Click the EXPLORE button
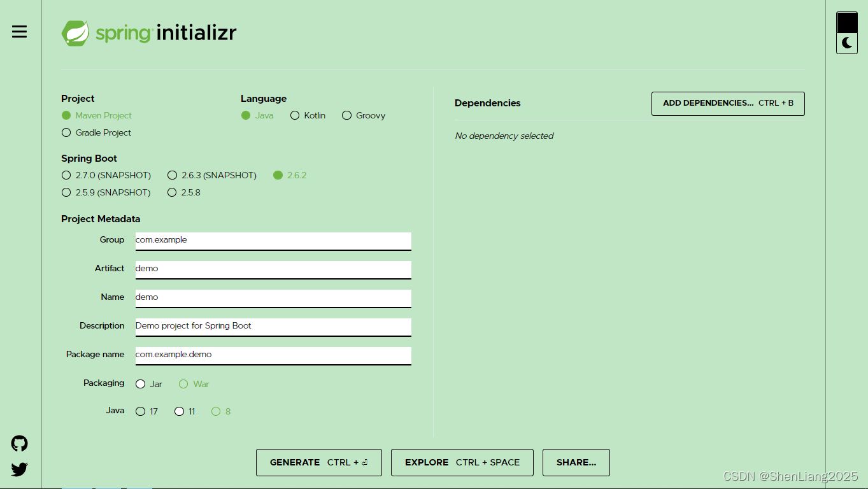Image resolution: width=868 pixels, height=489 pixels. point(462,462)
